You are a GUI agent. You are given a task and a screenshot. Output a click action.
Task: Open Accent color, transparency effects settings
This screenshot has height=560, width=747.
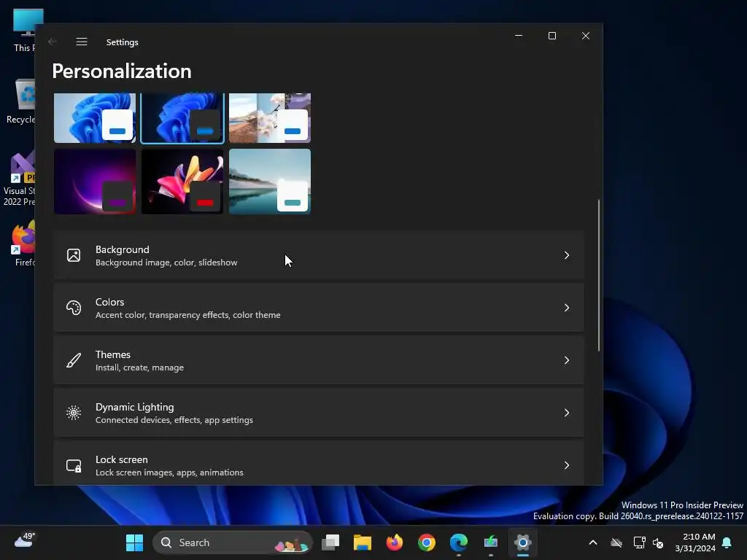click(319, 308)
